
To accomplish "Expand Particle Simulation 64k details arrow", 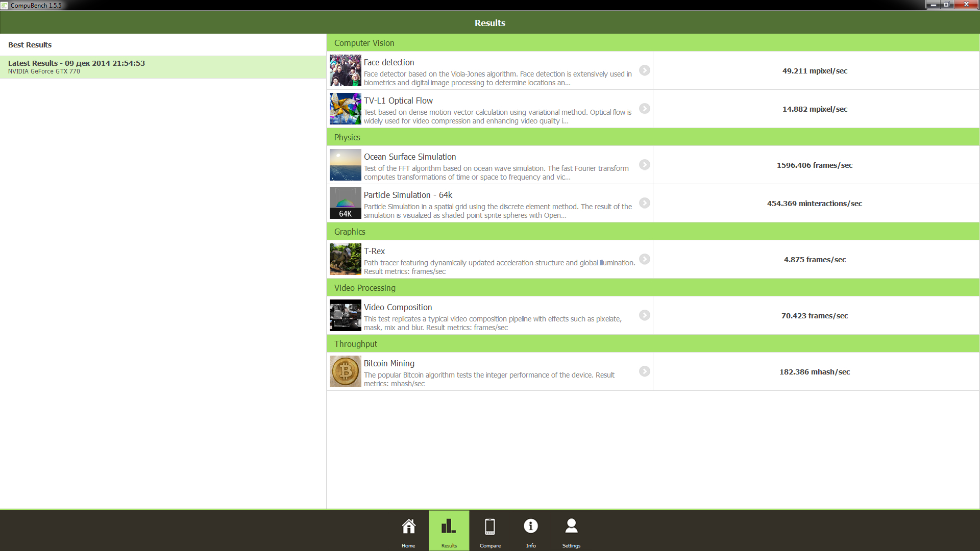I will (x=645, y=203).
